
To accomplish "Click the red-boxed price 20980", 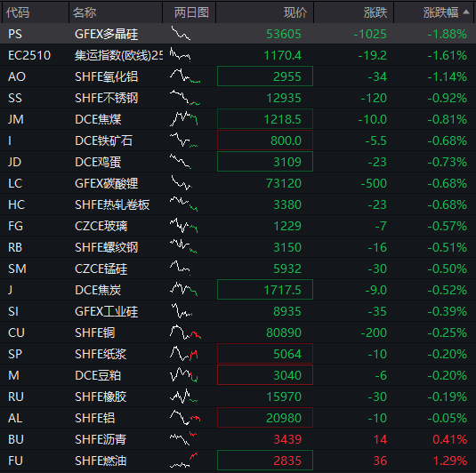I will coord(265,418).
